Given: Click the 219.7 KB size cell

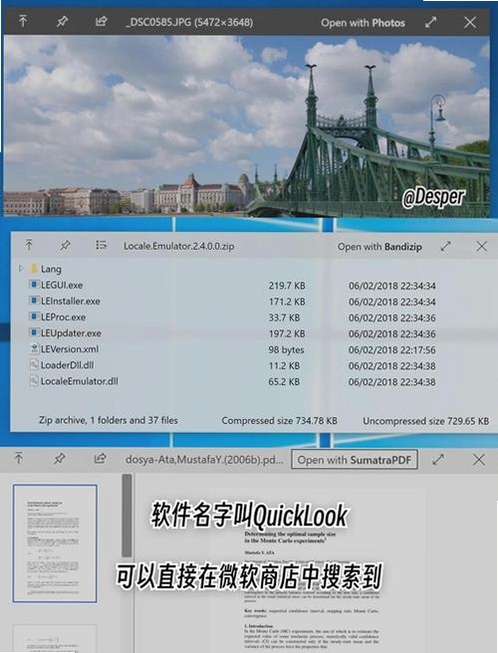Looking at the screenshot, I should [x=286, y=286].
